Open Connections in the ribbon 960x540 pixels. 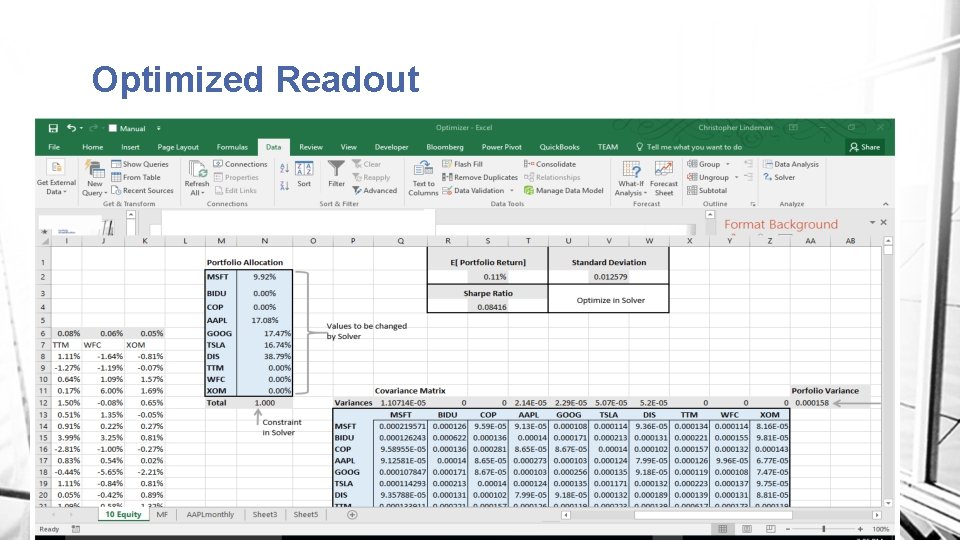click(240, 164)
